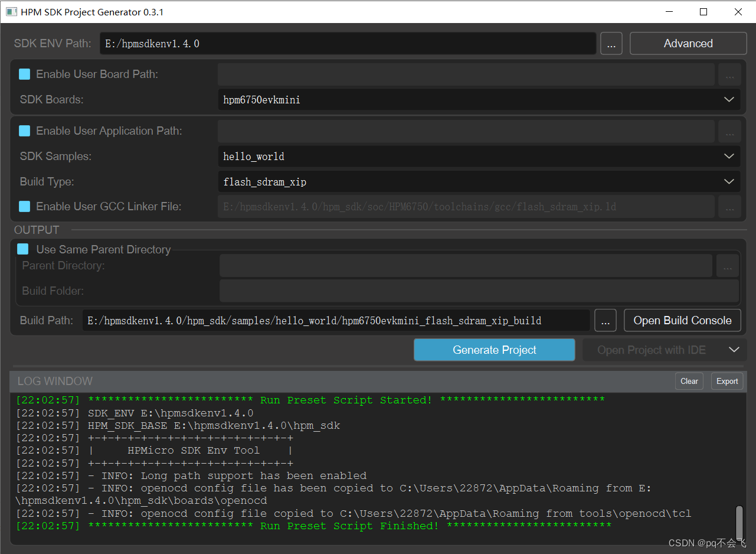
Task: Click Generate Project
Action: (495, 350)
